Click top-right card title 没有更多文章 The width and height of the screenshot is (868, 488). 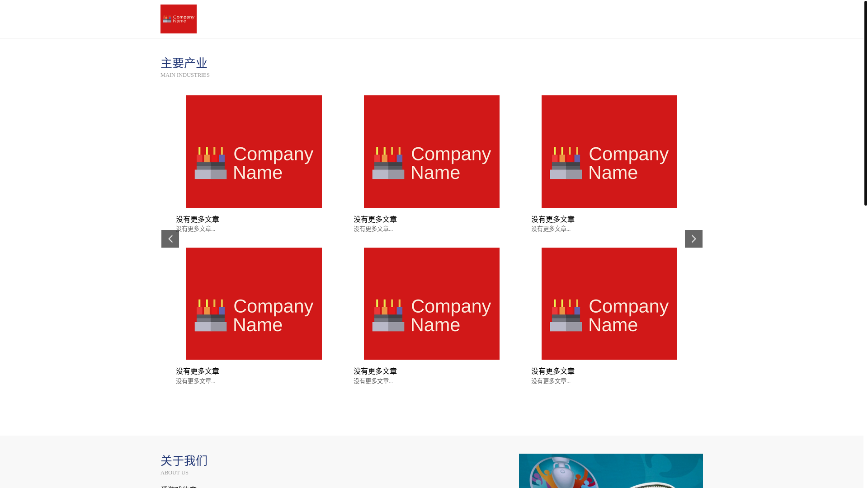[x=553, y=219]
